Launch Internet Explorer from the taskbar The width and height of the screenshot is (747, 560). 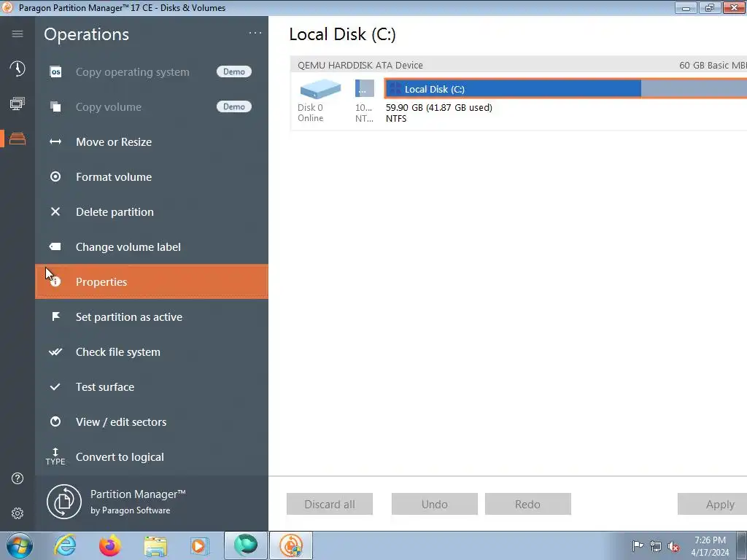(65, 545)
